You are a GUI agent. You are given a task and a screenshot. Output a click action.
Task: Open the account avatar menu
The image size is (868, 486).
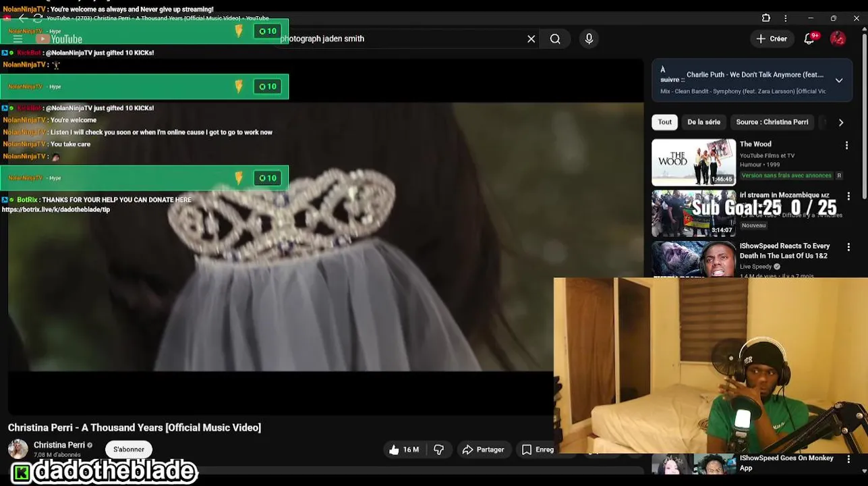838,39
